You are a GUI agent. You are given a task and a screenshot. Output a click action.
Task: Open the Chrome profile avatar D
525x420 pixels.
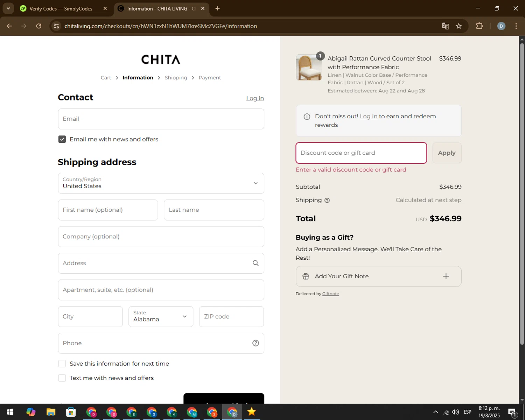point(501,26)
